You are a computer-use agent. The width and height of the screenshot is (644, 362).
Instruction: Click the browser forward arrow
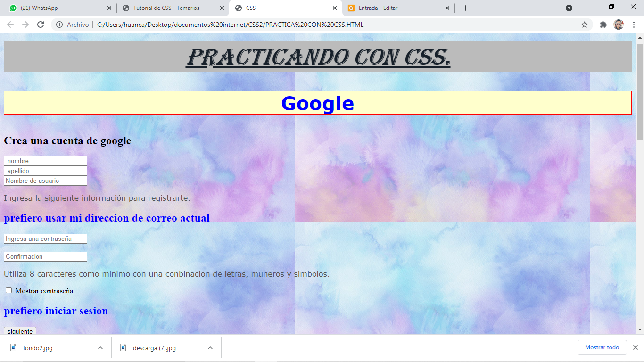click(25, 25)
